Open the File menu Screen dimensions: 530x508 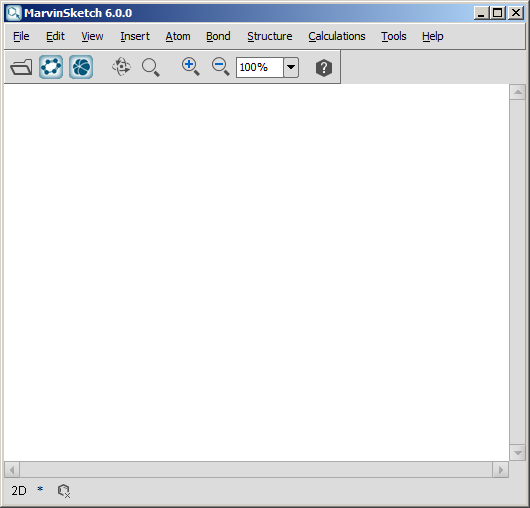coord(21,36)
